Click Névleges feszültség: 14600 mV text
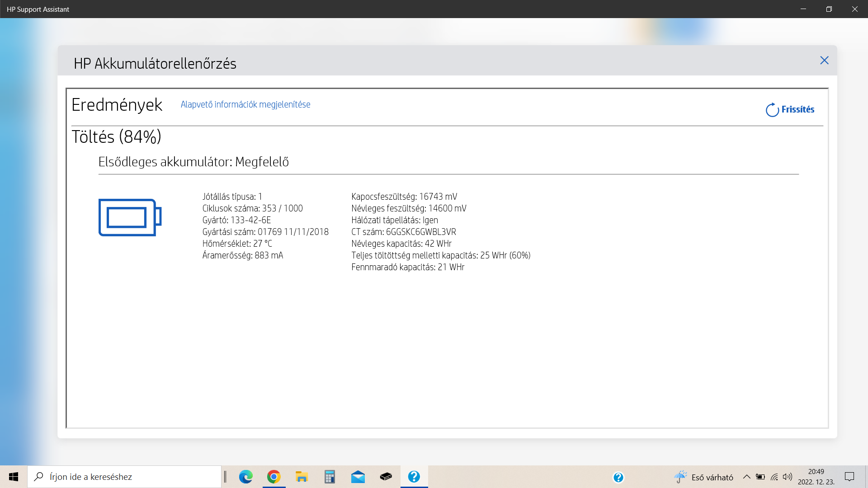 pyautogui.click(x=409, y=208)
